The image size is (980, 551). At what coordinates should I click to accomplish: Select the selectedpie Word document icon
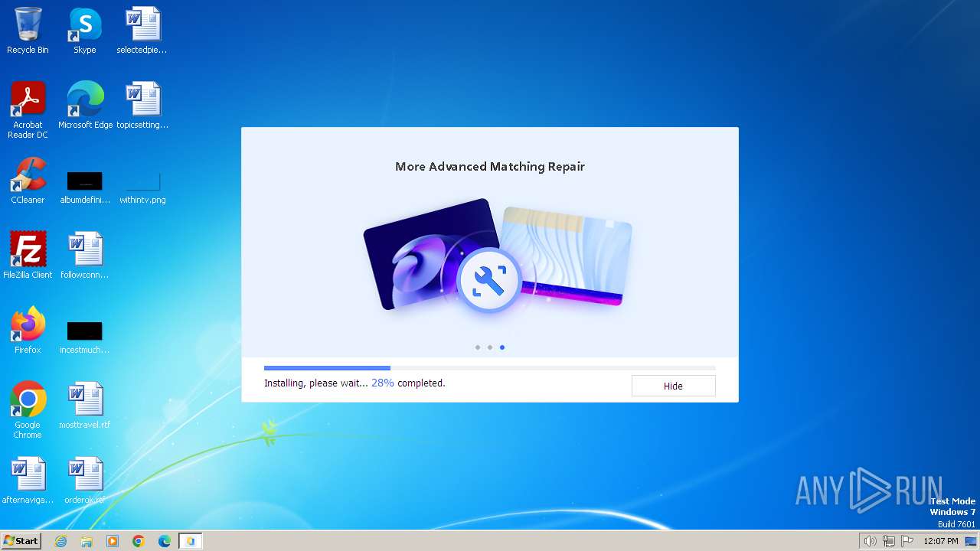[142, 31]
